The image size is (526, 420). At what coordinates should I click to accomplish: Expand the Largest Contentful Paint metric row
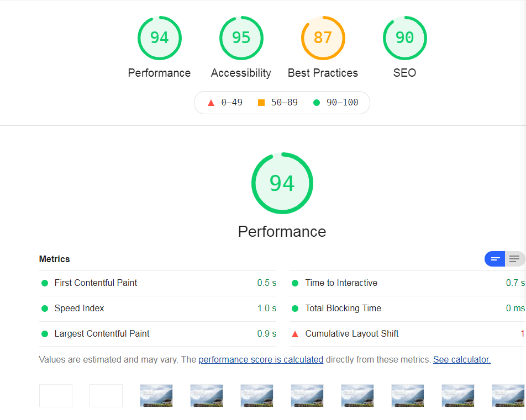(x=102, y=334)
